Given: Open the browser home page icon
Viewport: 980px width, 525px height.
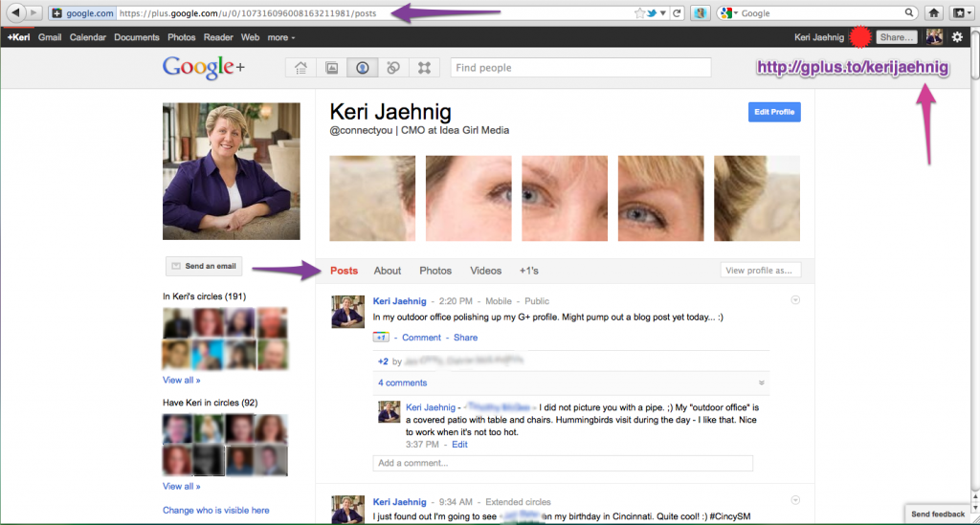Looking at the screenshot, I should [x=934, y=13].
